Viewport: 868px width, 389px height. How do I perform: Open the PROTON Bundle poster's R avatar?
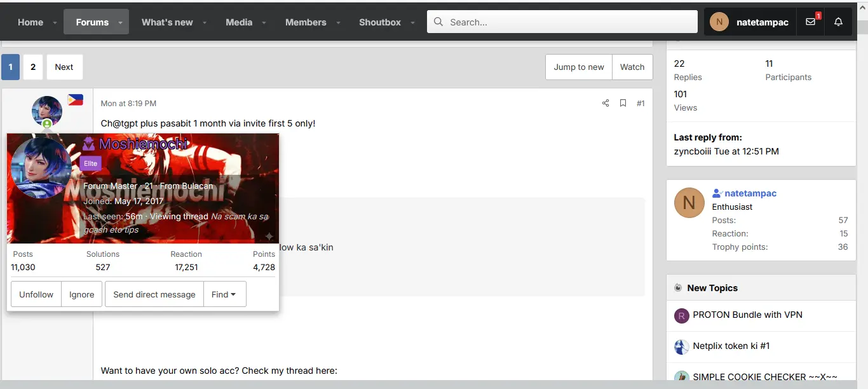(682, 316)
